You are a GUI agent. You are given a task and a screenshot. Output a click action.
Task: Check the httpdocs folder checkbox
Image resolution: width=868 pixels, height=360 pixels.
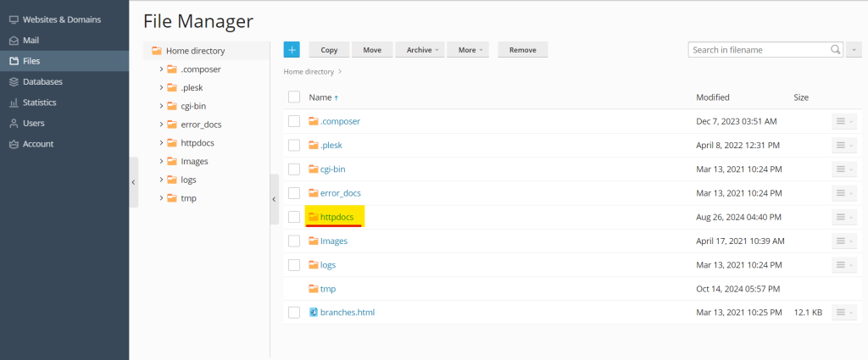pos(294,217)
